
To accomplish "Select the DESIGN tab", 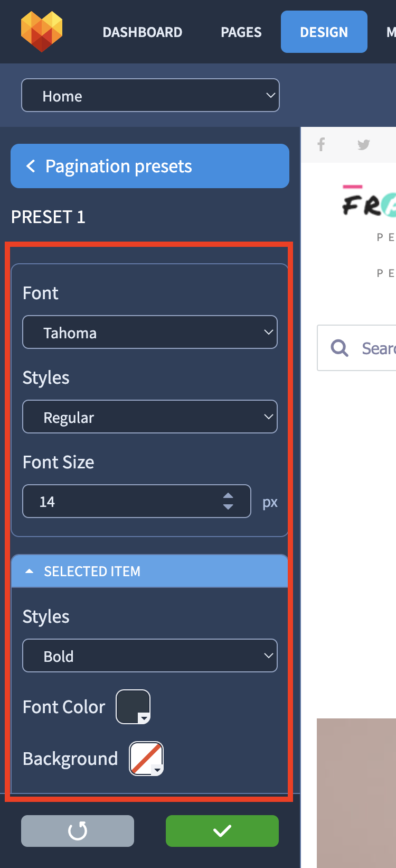I will click(x=324, y=32).
